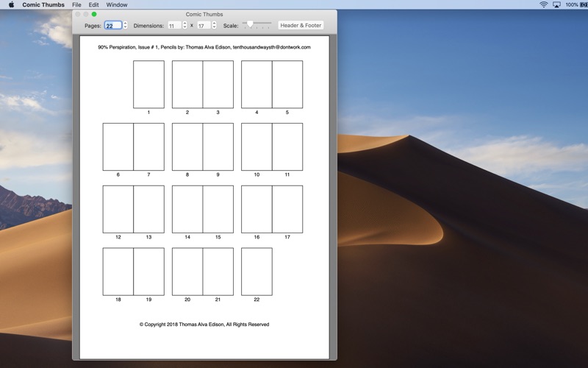Select page thumbnail 4
The width and height of the screenshot is (588, 368).
[x=257, y=85]
